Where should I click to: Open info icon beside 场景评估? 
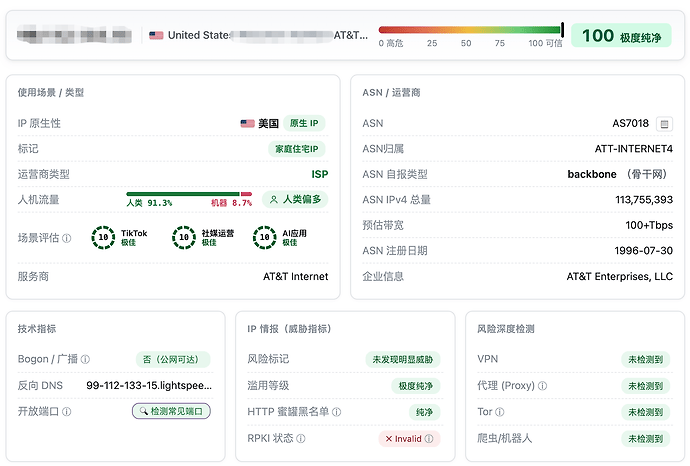(66, 238)
